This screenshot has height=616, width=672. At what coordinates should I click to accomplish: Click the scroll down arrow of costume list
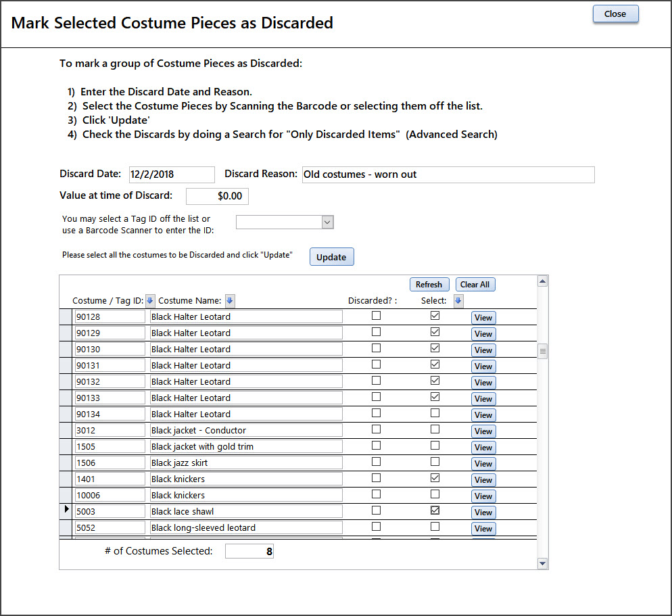[543, 563]
